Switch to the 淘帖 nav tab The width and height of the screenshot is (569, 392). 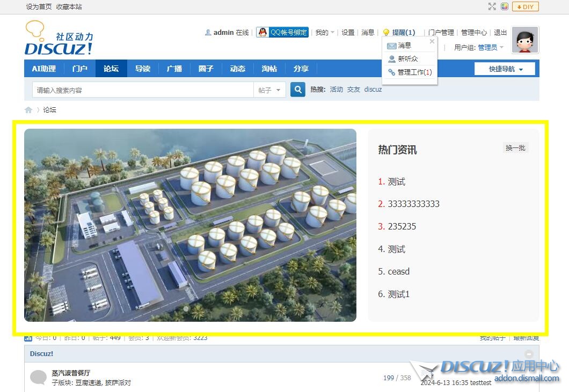coord(269,69)
